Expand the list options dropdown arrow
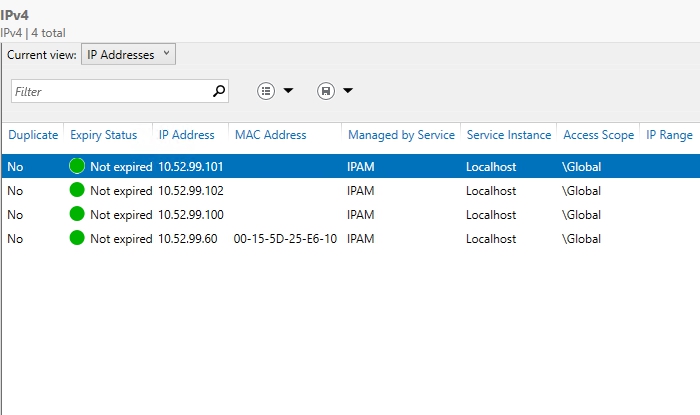 288,91
